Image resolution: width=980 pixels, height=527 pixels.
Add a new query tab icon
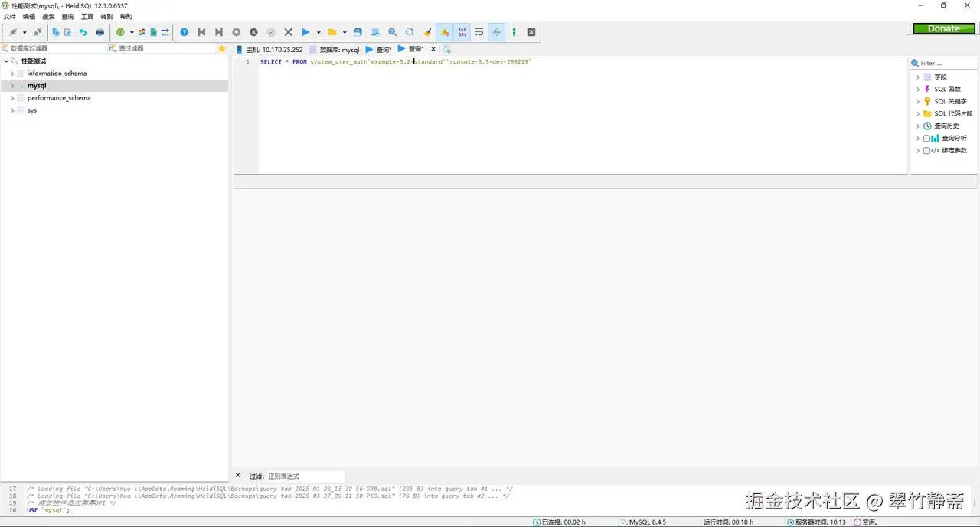pos(446,49)
